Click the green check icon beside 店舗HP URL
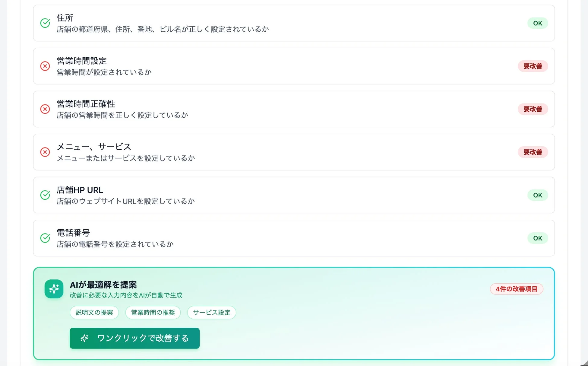Image resolution: width=588 pixels, height=366 pixels. [x=45, y=195]
